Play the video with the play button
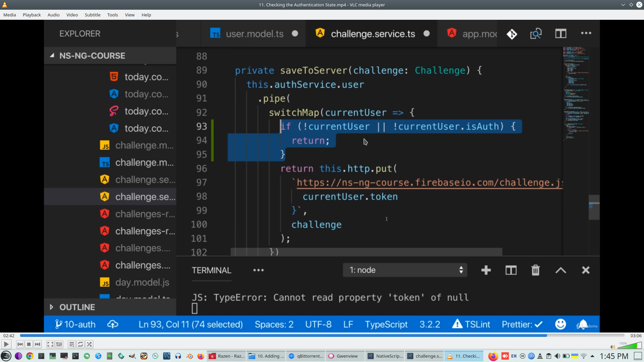The width and height of the screenshot is (644, 362). point(6,344)
